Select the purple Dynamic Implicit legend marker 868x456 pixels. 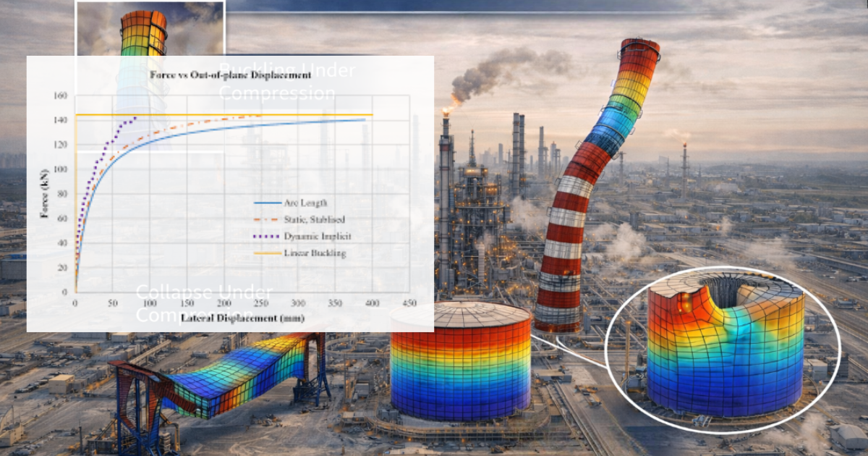click(266, 235)
